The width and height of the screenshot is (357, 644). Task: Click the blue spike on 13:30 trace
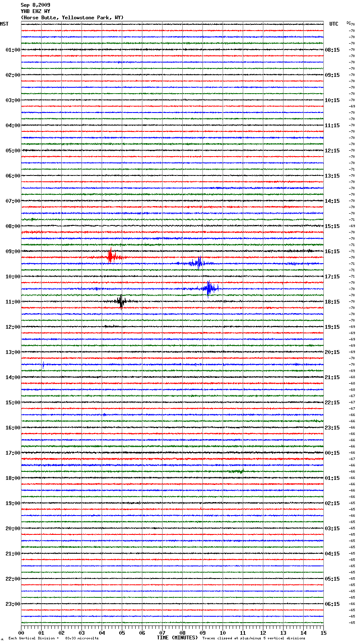[43, 365]
